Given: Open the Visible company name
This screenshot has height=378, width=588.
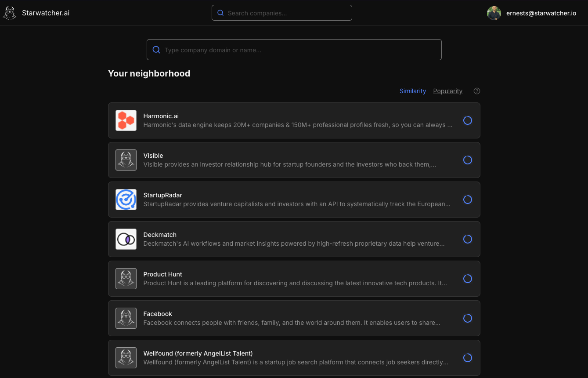Looking at the screenshot, I should click(153, 156).
